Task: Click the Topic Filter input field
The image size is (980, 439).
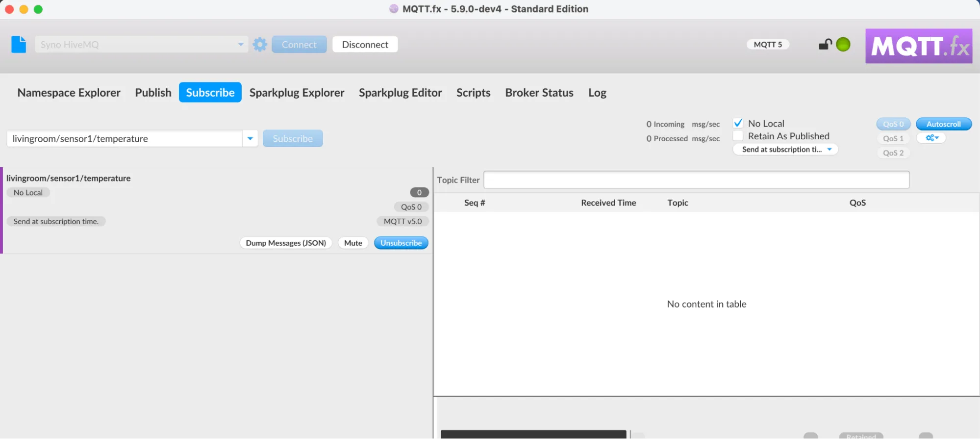Action: tap(697, 180)
